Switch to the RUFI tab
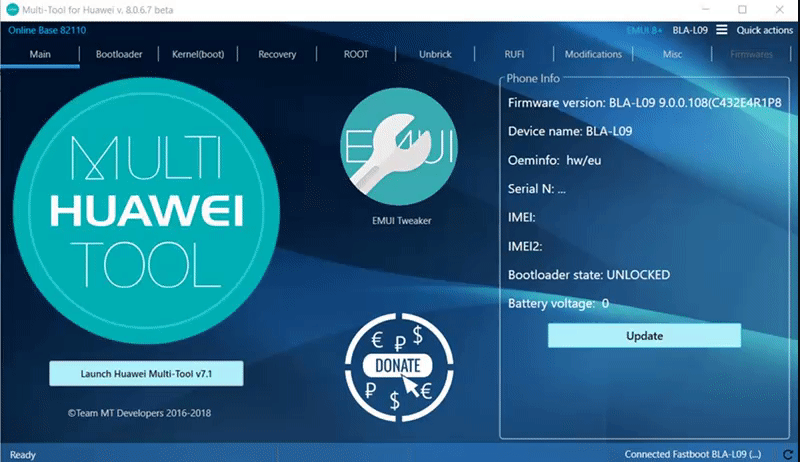 click(x=514, y=54)
